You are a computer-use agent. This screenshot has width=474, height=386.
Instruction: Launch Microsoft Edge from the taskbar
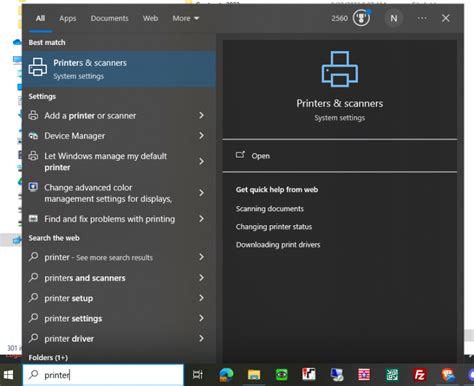point(226,375)
